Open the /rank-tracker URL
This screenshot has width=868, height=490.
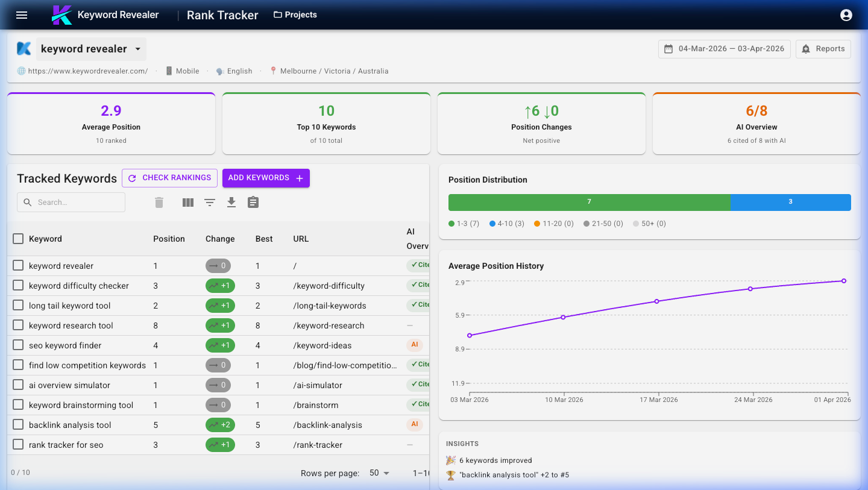318,445
